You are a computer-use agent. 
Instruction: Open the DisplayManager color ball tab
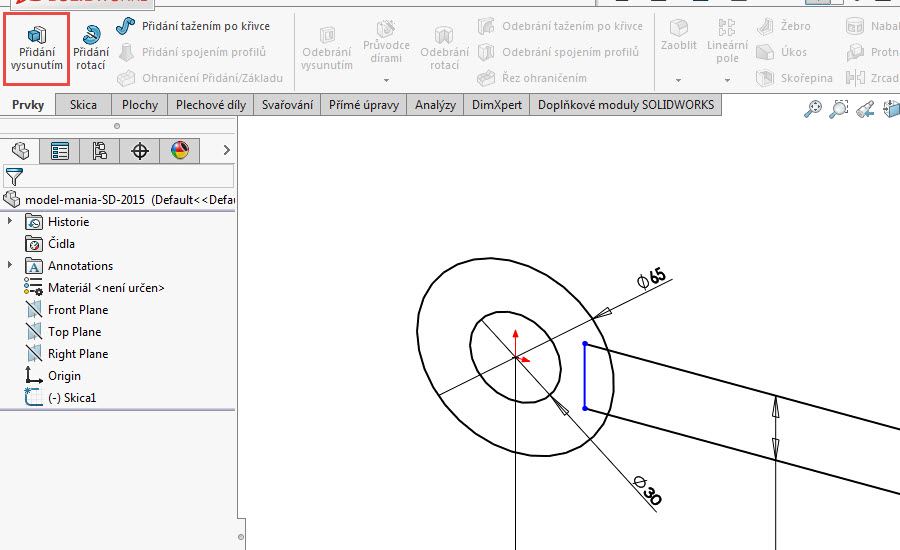(180, 151)
